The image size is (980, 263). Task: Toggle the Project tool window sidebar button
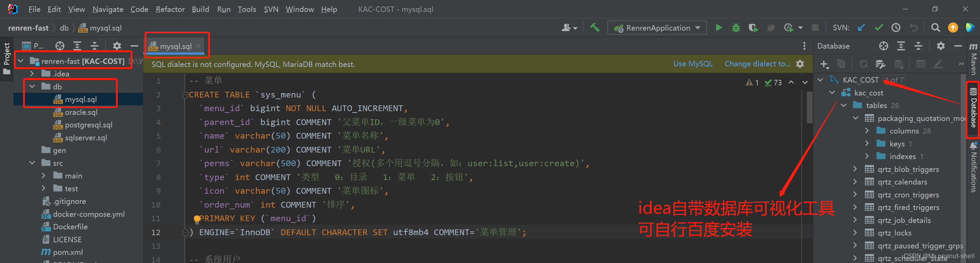pos(6,58)
